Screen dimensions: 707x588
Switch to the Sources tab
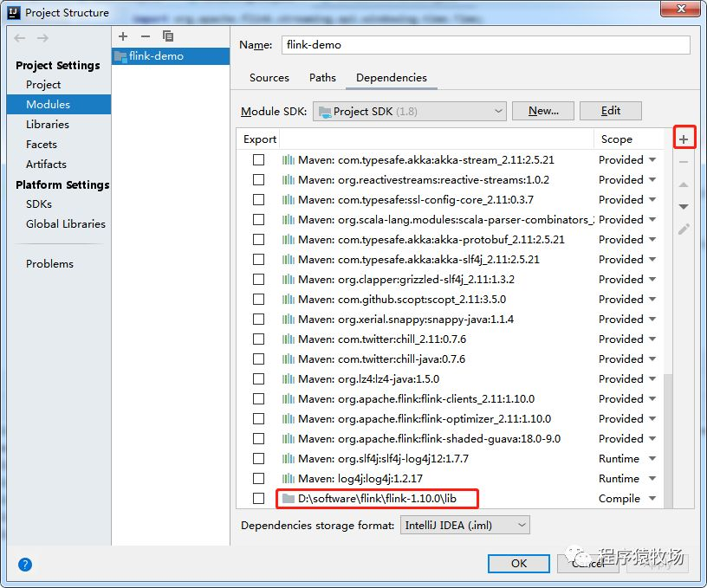point(269,77)
